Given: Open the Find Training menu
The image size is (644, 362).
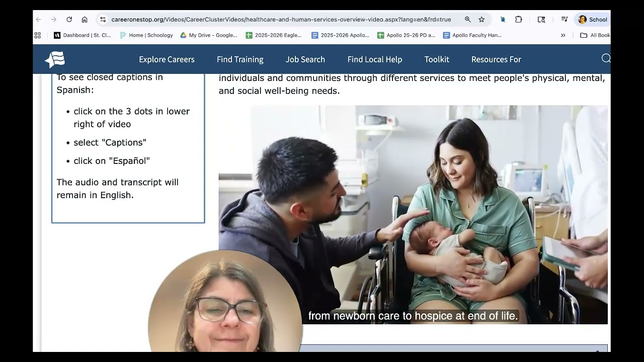Looking at the screenshot, I should tap(240, 59).
